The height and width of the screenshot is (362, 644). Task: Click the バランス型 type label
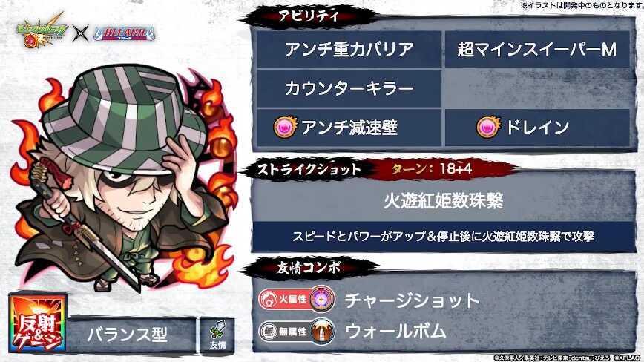(128, 335)
